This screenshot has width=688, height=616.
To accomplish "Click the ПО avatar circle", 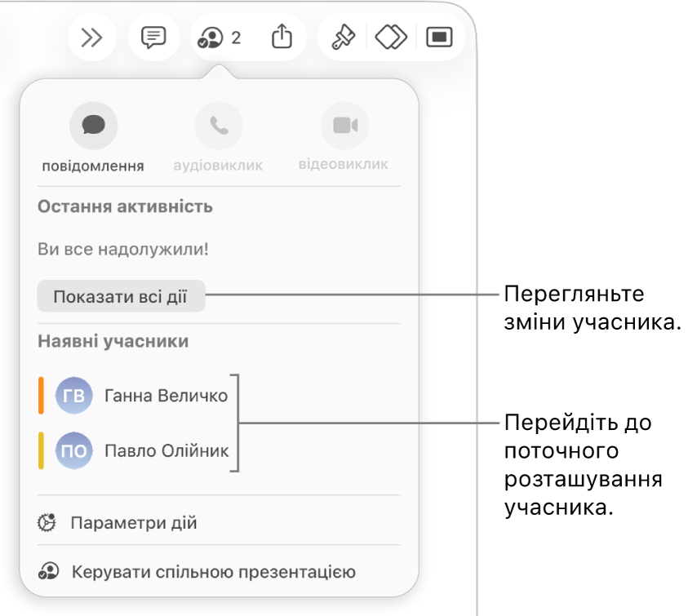I will coord(73,451).
